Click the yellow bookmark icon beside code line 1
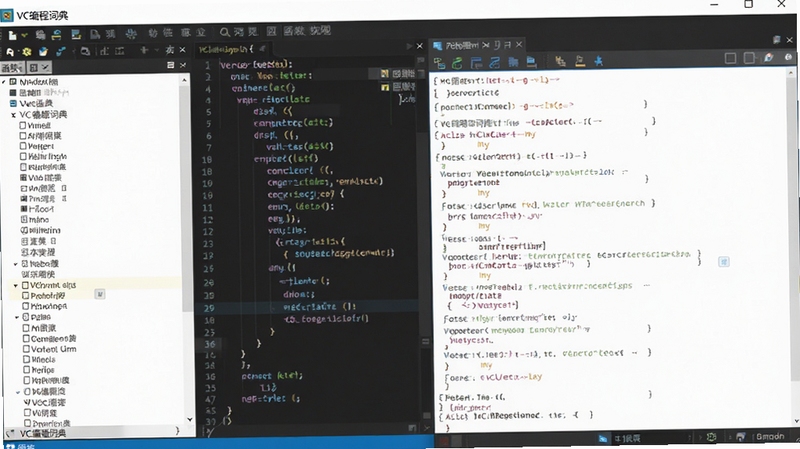Image resolution: width=800 pixels, height=449 pixels. point(385,74)
